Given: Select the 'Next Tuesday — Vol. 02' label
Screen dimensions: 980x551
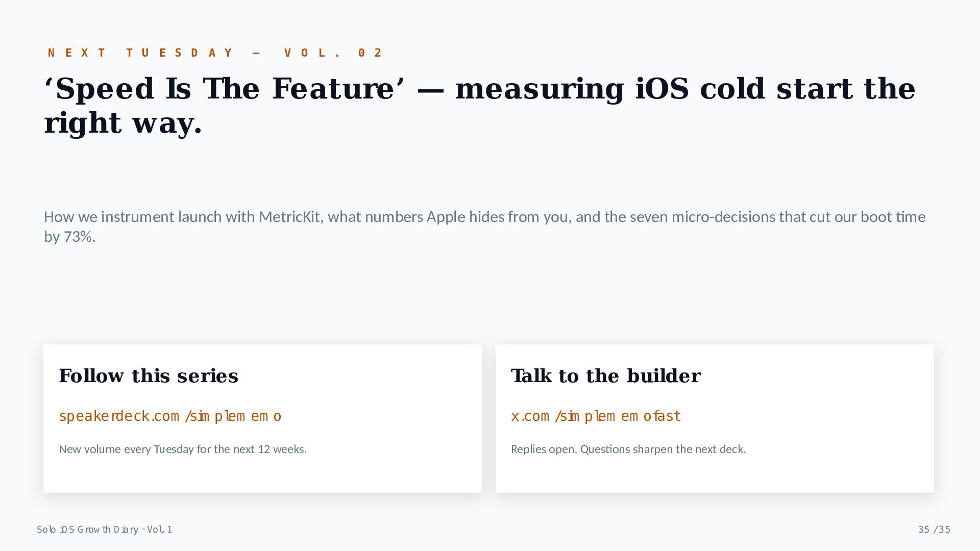Looking at the screenshot, I should point(215,53).
